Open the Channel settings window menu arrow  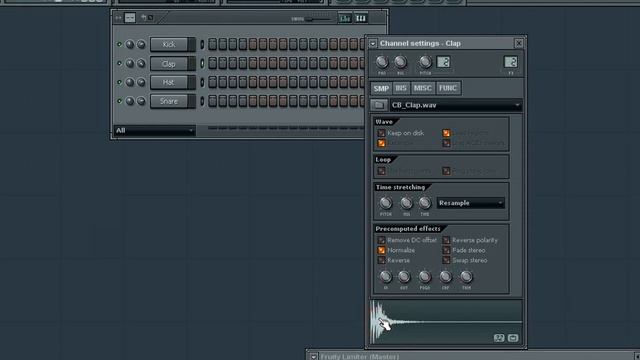pyautogui.click(x=373, y=44)
